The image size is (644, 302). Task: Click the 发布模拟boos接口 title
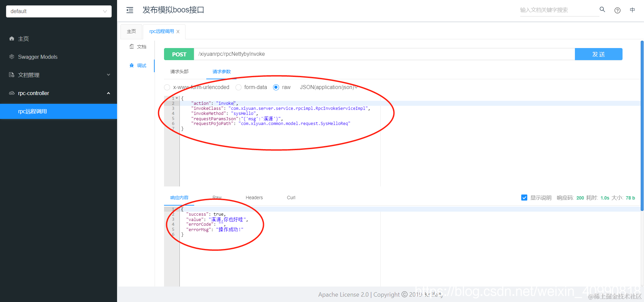tap(173, 10)
